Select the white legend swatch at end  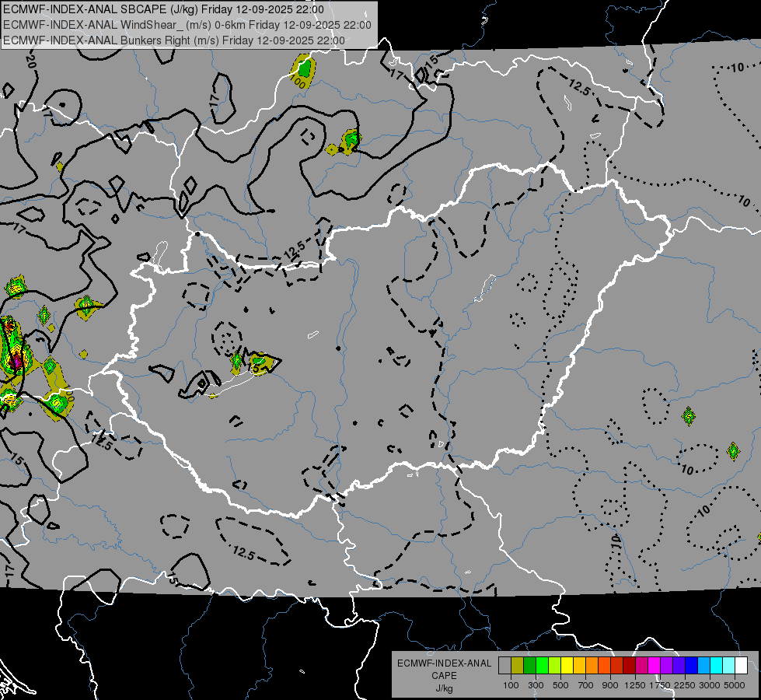pyautogui.click(x=741, y=665)
